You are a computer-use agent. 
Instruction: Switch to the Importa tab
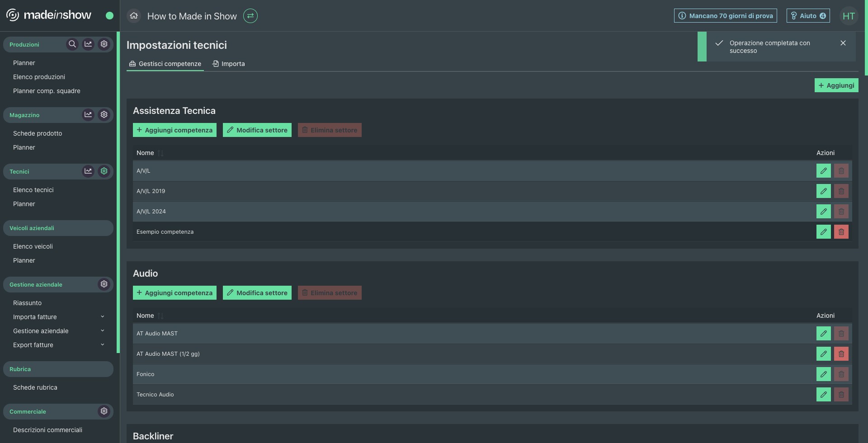(x=229, y=64)
